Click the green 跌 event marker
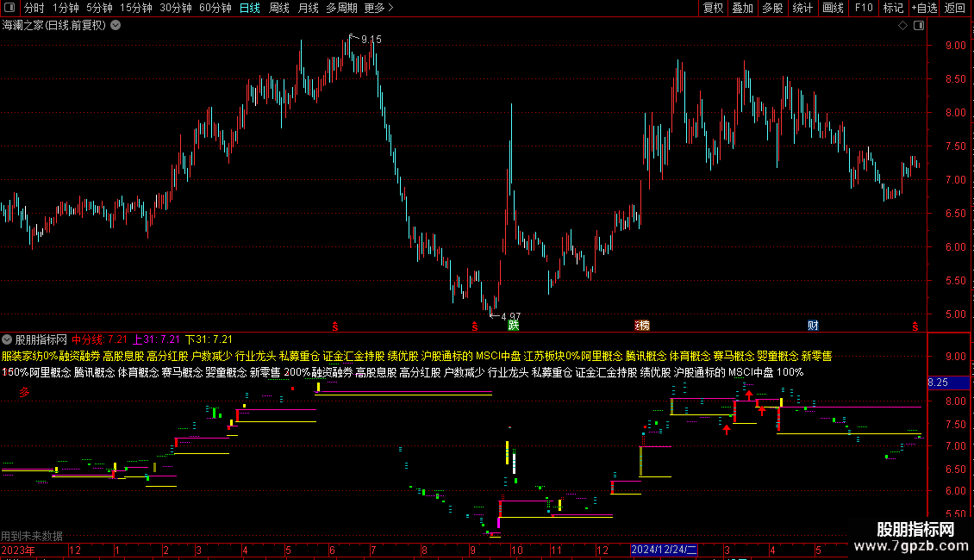This screenshot has height=560, width=974. tap(513, 326)
